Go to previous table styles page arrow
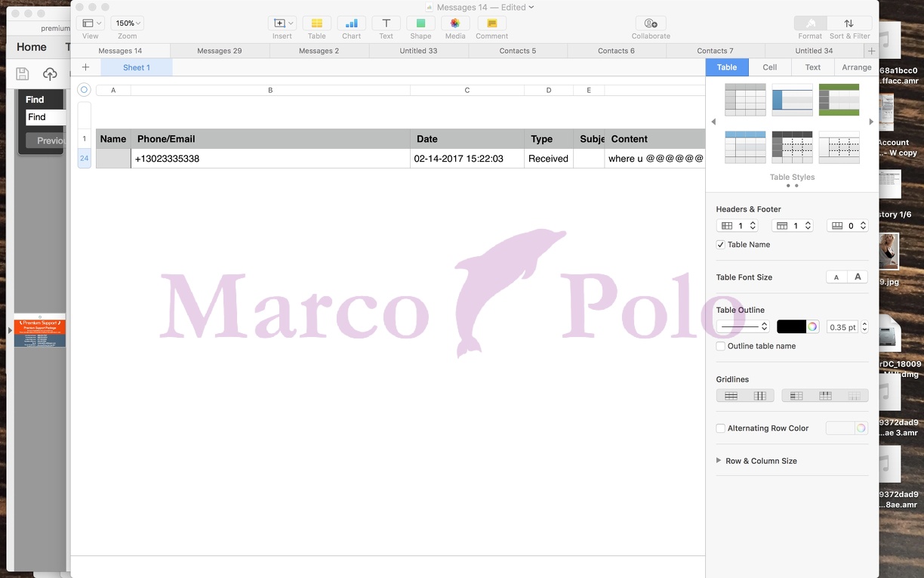924x578 pixels. 713,122
